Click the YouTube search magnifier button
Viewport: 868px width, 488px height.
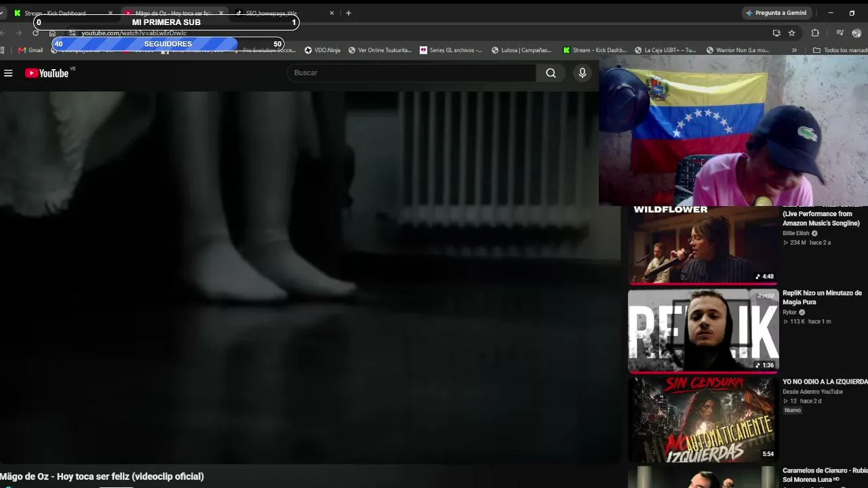click(x=551, y=73)
